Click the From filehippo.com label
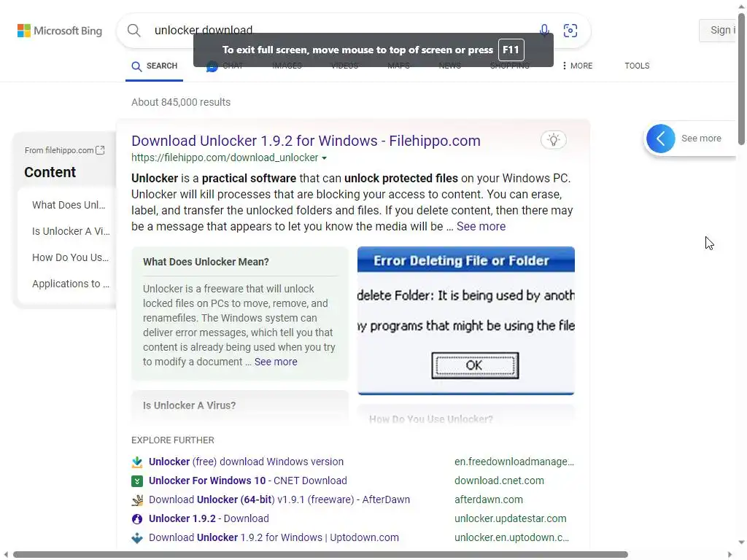 click(59, 150)
